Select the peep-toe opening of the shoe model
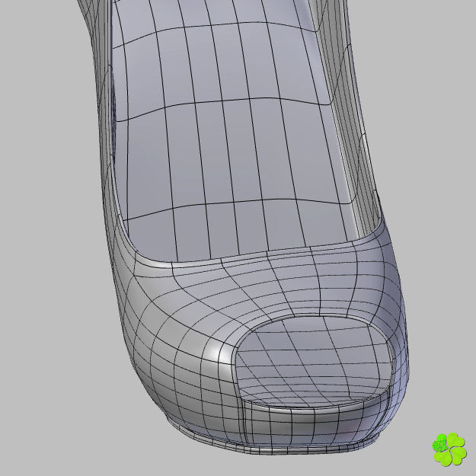The image size is (476, 476). pyautogui.click(x=315, y=362)
